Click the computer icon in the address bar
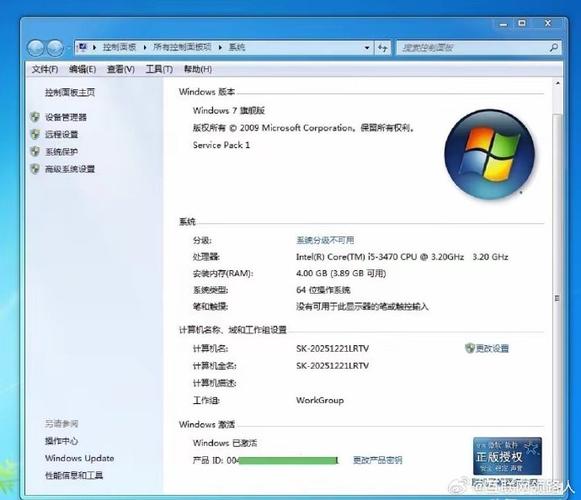Screen dimensions: 581x500 click(83, 47)
